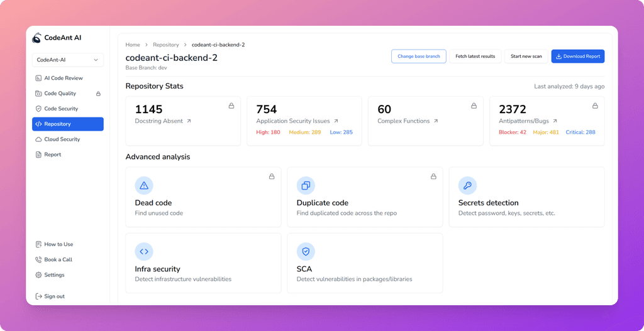The width and height of the screenshot is (644, 331).
Task: Click the arrow next to Antipatterns/Bugs
Action: 555,121
